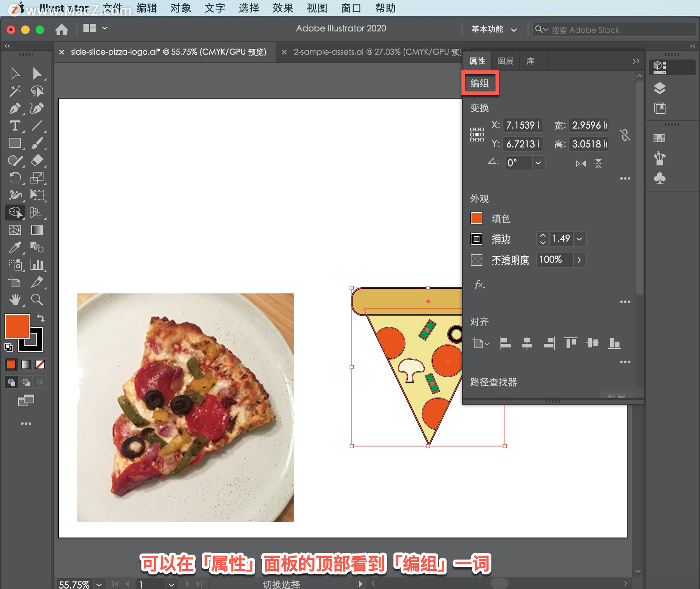
Task: Set Draw Normal mode
Action: 11,382
